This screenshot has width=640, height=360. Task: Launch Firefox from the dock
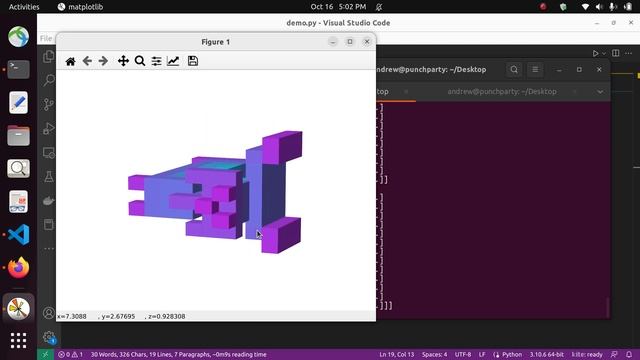pos(18,268)
